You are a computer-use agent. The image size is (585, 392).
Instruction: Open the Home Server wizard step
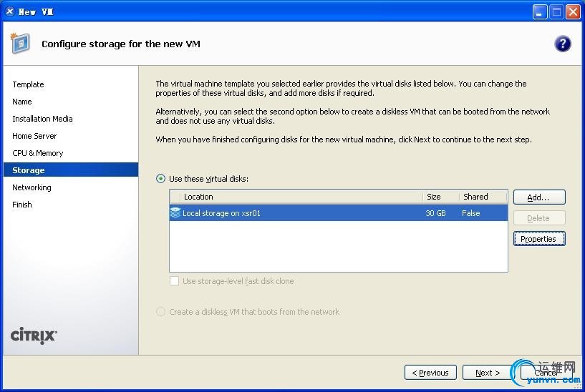pos(34,136)
